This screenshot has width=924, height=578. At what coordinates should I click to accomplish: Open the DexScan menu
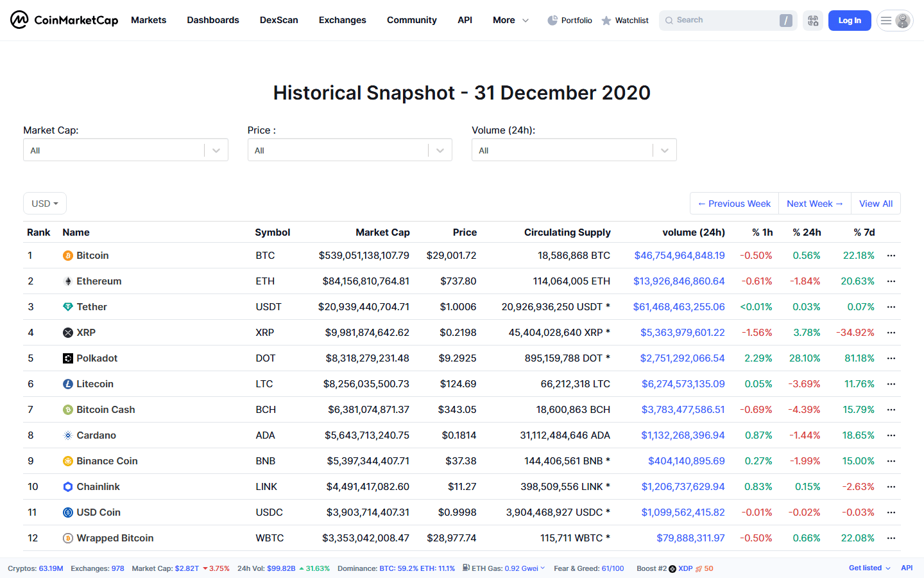click(279, 20)
